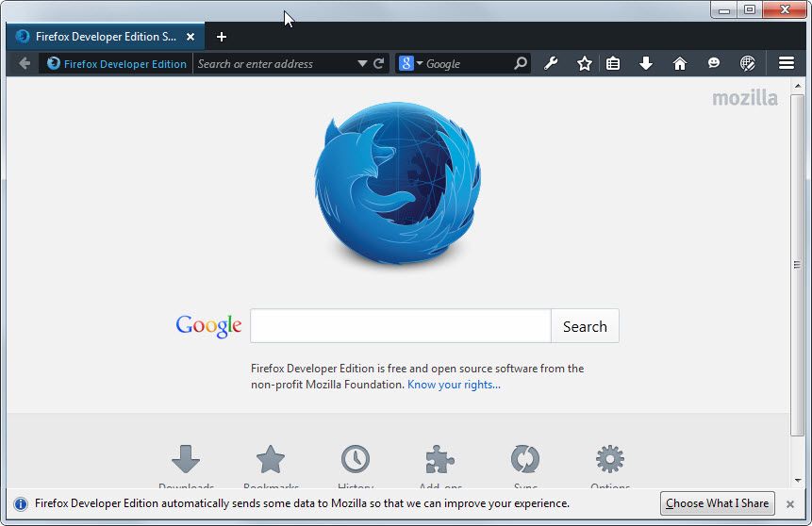Open the hamburger menu
The height and width of the screenshot is (526, 812).
pyautogui.click(x=787, y=63)
